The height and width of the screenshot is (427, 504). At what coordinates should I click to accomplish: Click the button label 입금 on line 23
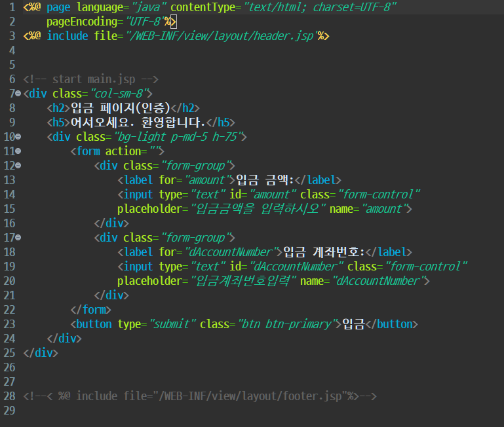pyautogui.click(x=353, y=324)
